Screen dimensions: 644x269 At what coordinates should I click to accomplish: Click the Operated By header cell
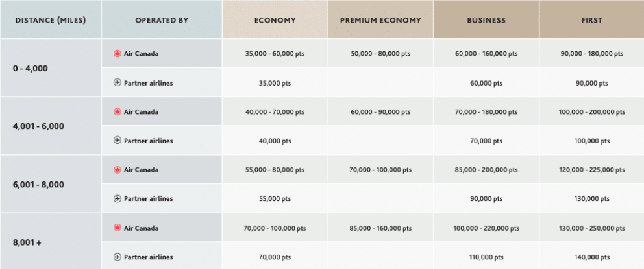162,20
